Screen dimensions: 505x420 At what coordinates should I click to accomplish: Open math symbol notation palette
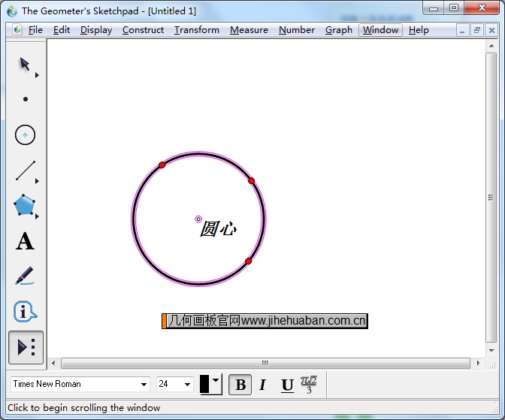309,384
